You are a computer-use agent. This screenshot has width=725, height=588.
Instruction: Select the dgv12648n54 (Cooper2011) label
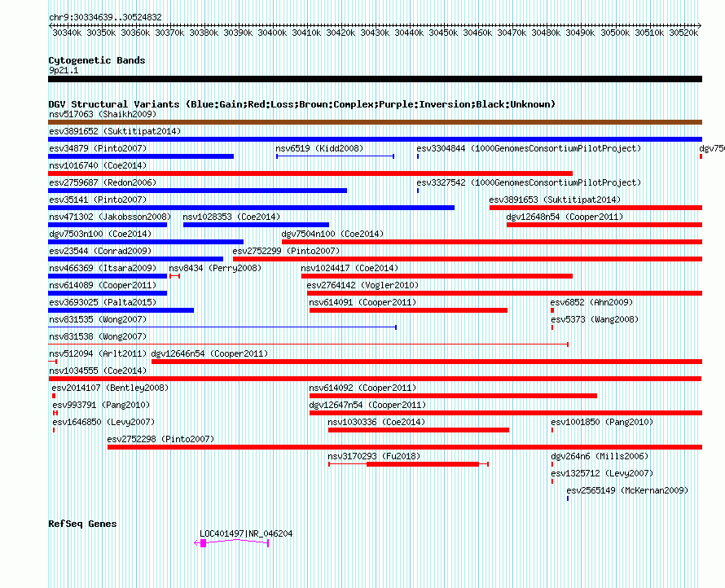click(565, 217)
